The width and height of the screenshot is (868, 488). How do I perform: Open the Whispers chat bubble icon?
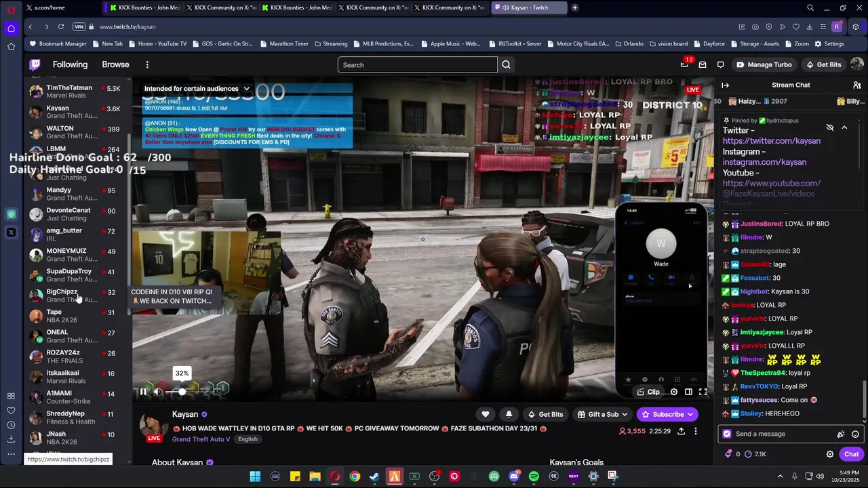click(x=720, y=64)
